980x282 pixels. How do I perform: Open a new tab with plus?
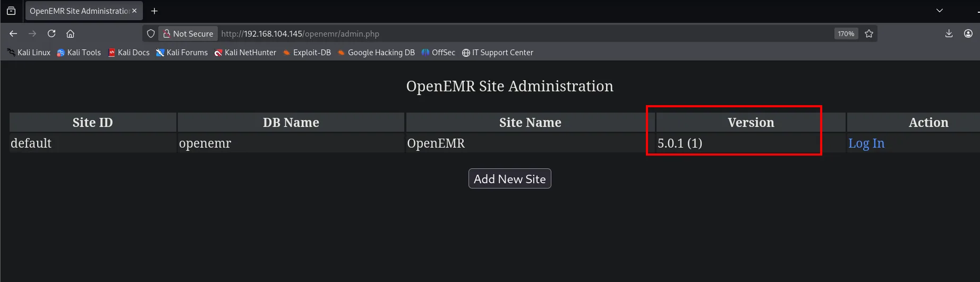(155, 11)
